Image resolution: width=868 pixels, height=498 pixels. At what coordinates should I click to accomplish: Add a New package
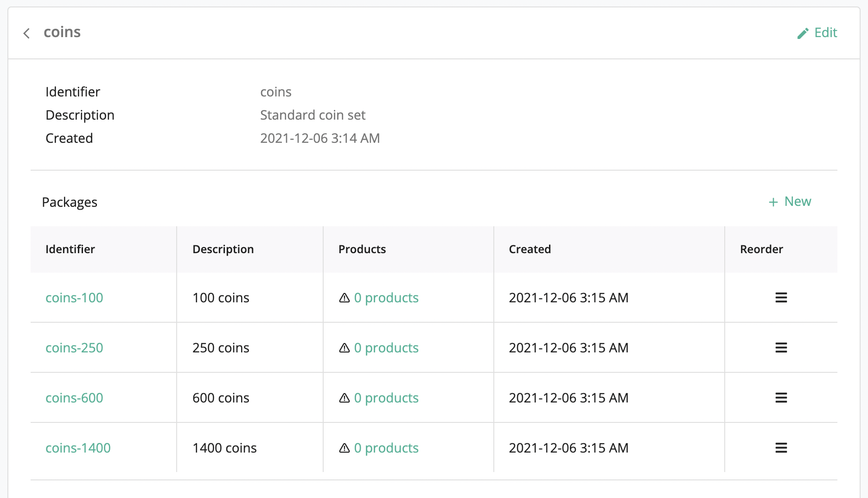[x=798, y=202]
